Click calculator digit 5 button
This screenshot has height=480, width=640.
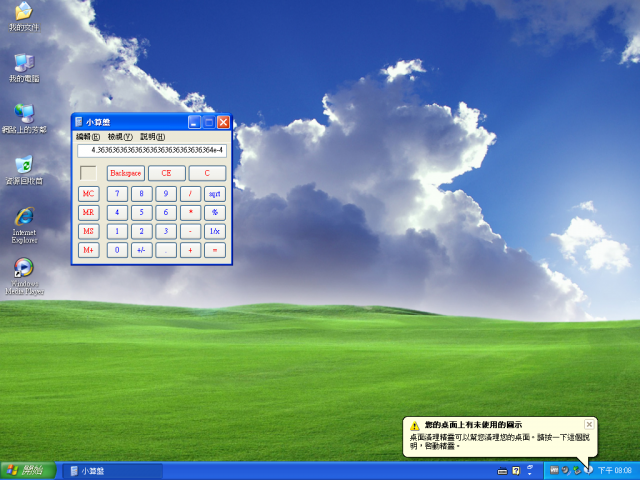click(x=142, y=212)
